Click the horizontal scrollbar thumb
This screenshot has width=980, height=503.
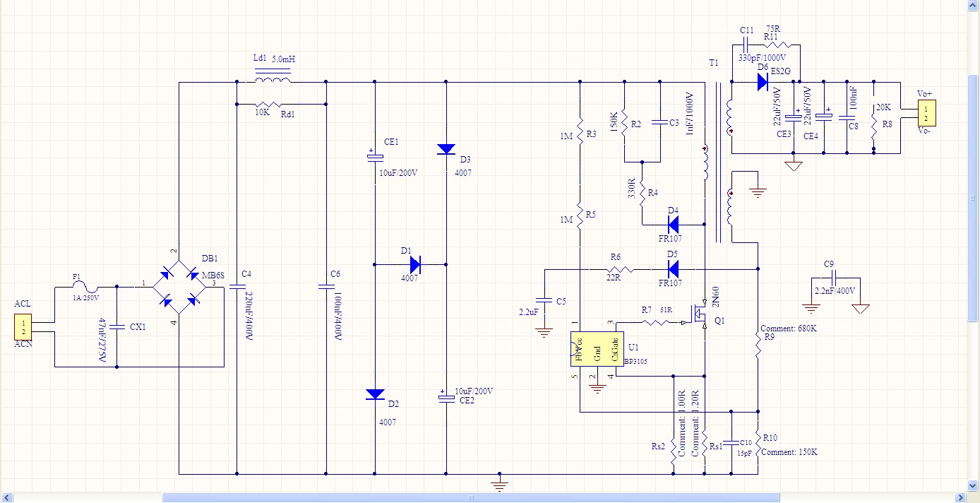(x=471, y=497)
